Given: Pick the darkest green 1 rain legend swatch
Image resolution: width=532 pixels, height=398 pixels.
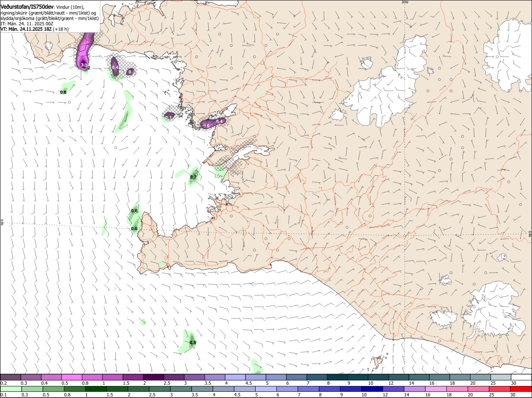Looking at the screenshot, I should pos(96,389).
